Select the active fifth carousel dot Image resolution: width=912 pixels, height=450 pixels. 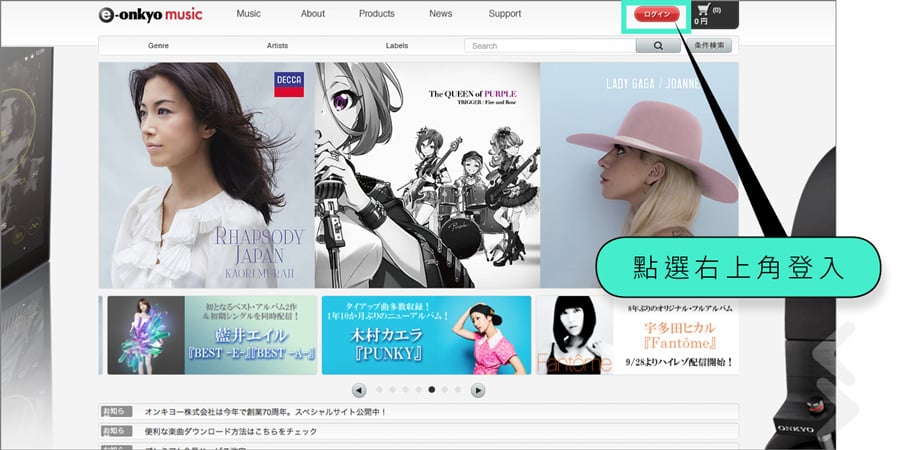(432, 390)
